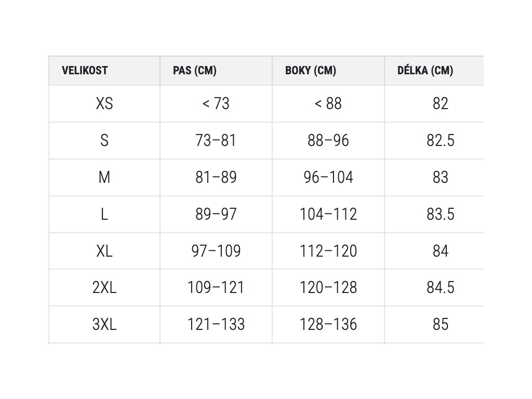
Task: Select the M size cell
Action: (x=104, y=177)
